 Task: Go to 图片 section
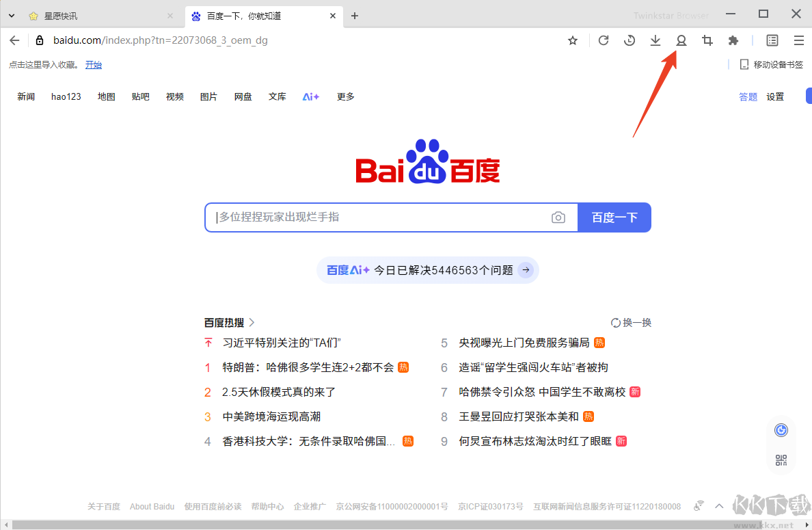(208, 97)
